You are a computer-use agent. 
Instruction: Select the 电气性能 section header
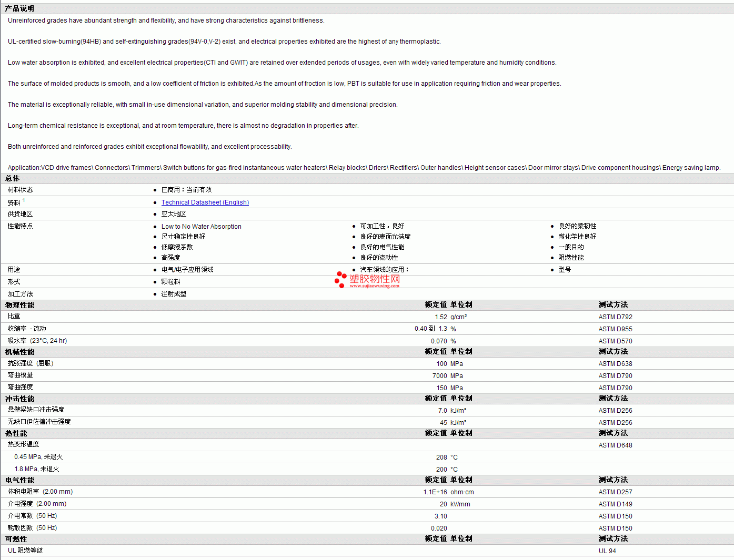tap(19, 480)
